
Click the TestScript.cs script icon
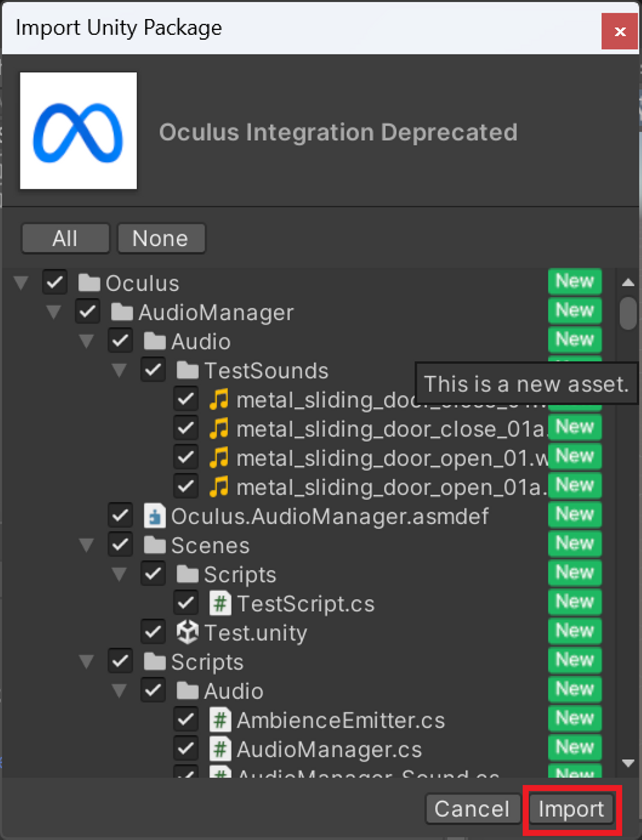click(x=220, y=603)
